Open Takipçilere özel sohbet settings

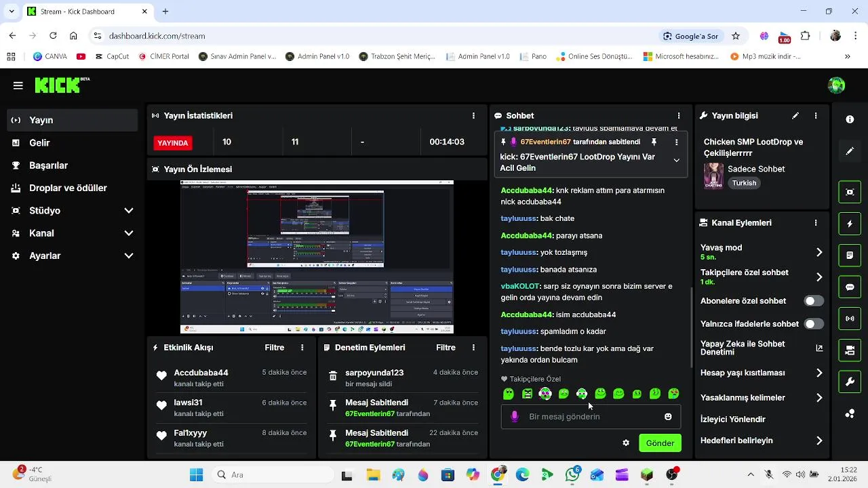pos(762,277)
